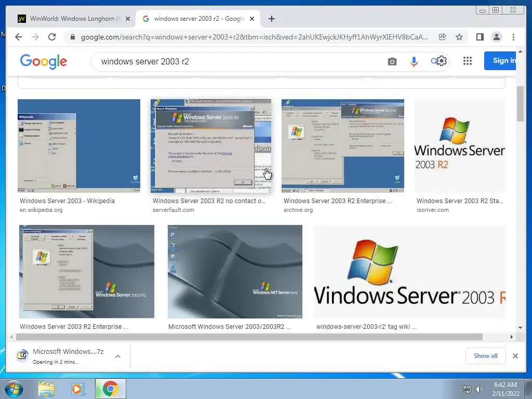The height and width of the screenshot is (399, 532).
Task: Bookmark this page with the star icon
Action: coord(459,37)
